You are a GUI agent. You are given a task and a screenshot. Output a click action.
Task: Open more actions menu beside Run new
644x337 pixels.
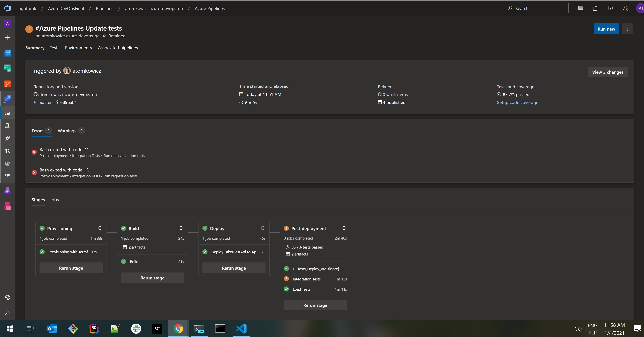point(627,29)
